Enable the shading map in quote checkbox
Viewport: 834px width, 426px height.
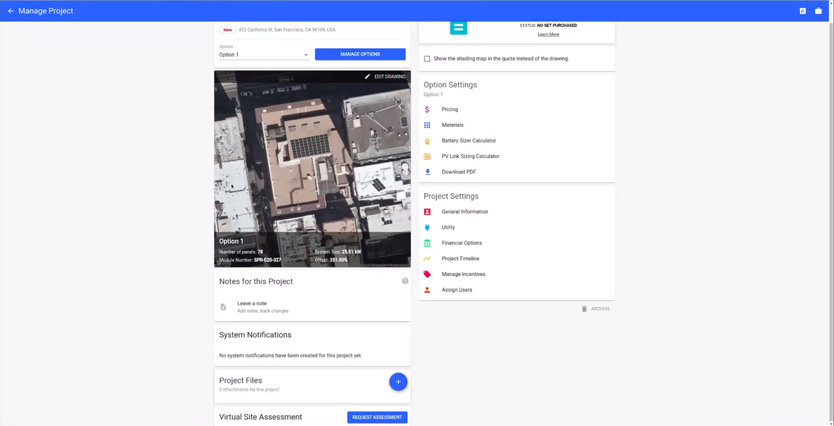[427, 59]
